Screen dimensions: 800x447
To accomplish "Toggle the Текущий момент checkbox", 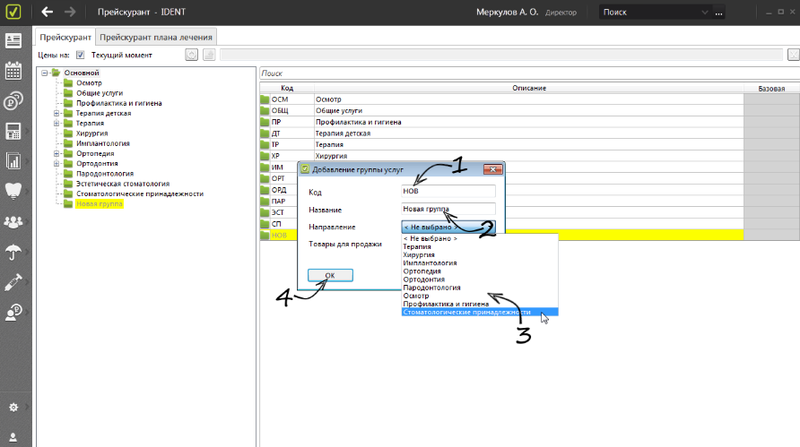I will coord(80,55).
